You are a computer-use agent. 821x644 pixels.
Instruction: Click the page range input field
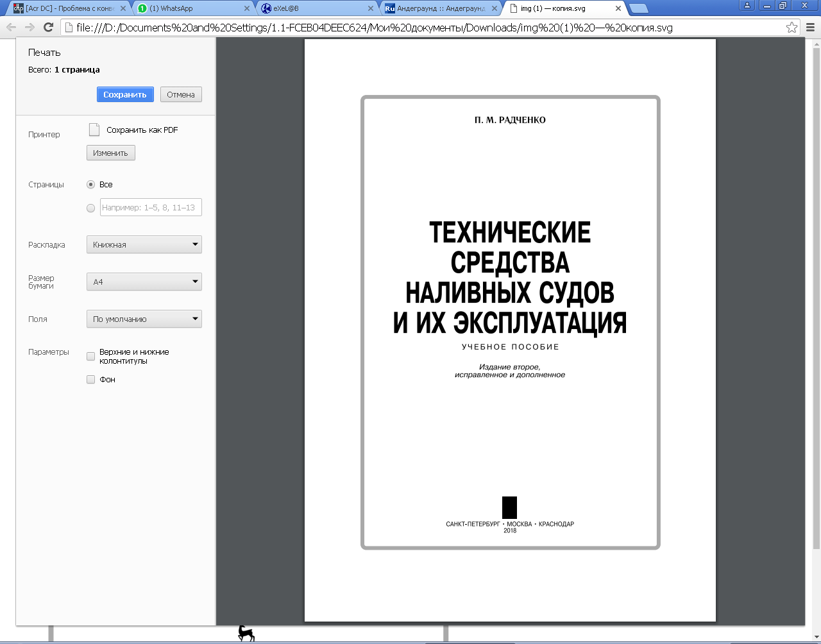[x=151, y=207]
